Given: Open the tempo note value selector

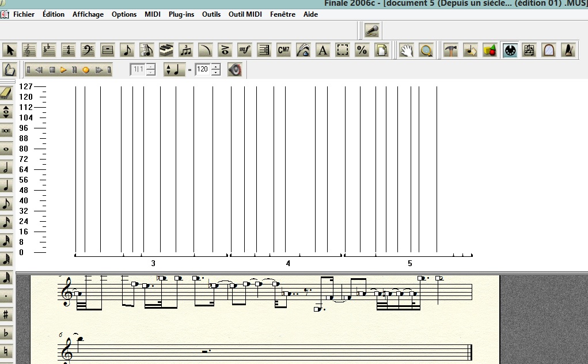Looking at the screenshot, I should pos(174,70).
